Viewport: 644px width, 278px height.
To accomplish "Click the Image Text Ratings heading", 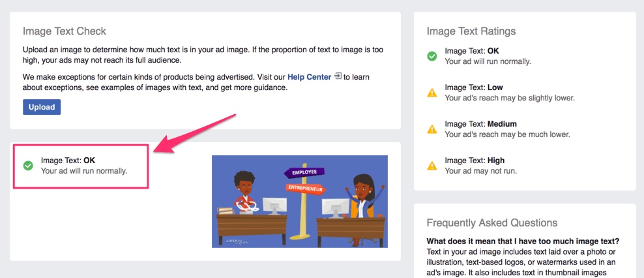I will [x=471, y=31].
